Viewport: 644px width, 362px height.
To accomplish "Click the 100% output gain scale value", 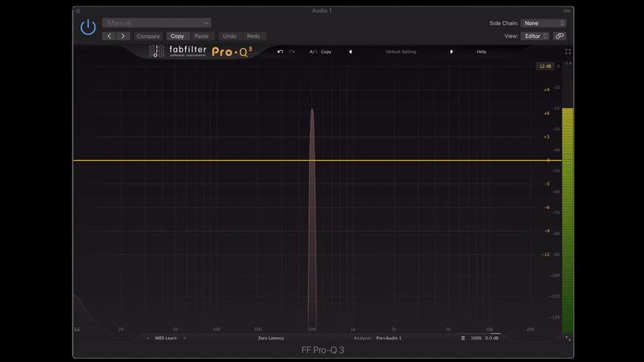I will click(476, 338).
